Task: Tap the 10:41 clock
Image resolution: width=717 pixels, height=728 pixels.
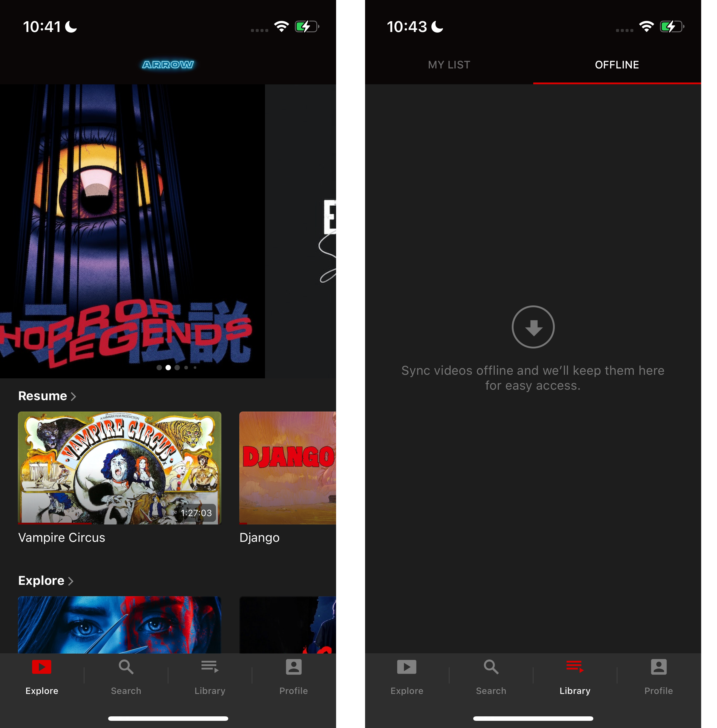Action: tap(42, 27)
